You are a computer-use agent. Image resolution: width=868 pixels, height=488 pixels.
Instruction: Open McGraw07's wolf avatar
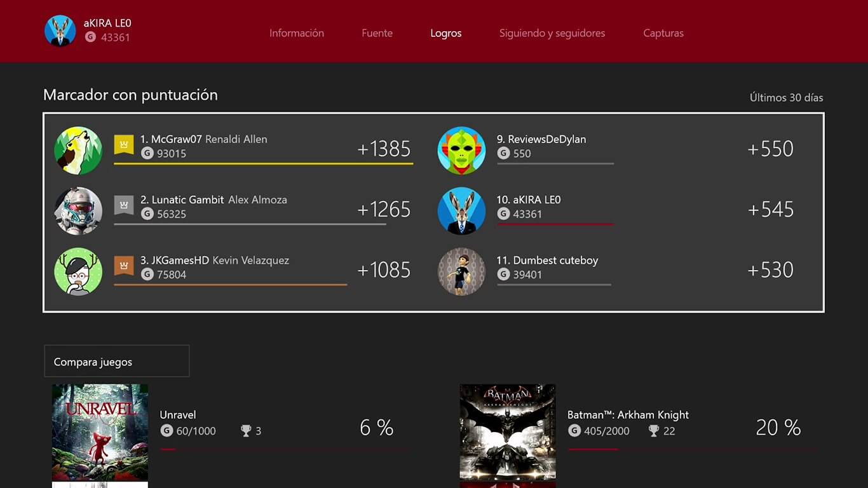[78, 151]
